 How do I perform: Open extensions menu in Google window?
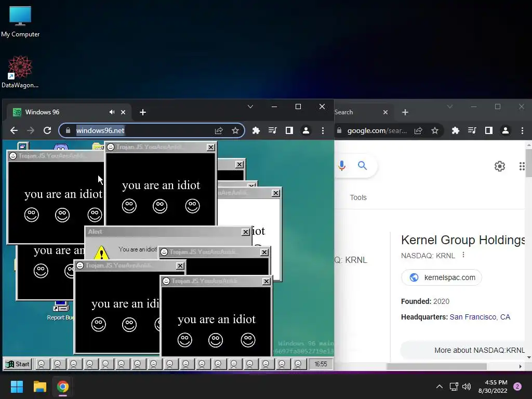(x=456, y=130)
